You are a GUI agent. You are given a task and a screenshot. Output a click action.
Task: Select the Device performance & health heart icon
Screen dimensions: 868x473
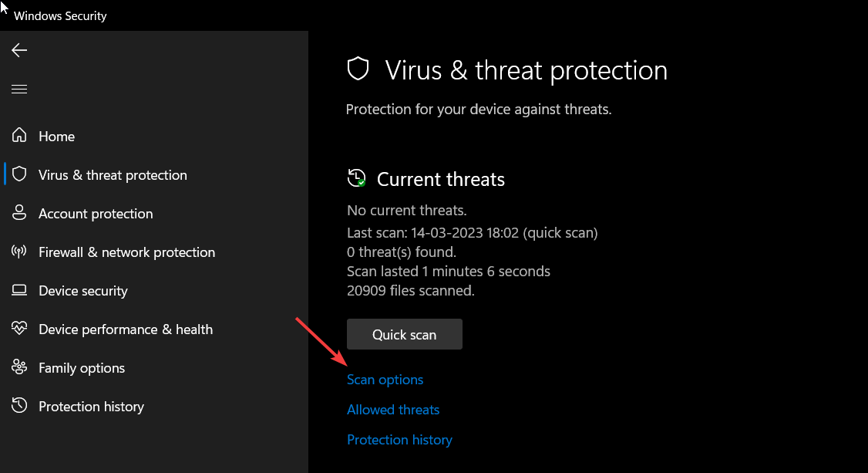(19, 329)
